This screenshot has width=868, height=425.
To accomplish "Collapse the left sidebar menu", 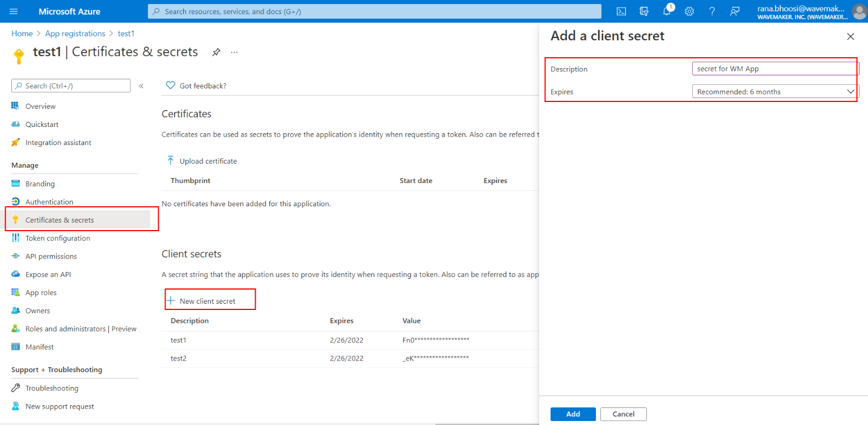I will 141,86.
